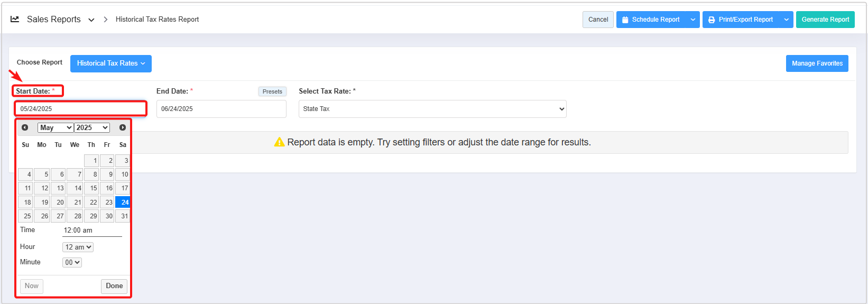Click the calendar icon on Schedule Report

(x=625, y=20)
